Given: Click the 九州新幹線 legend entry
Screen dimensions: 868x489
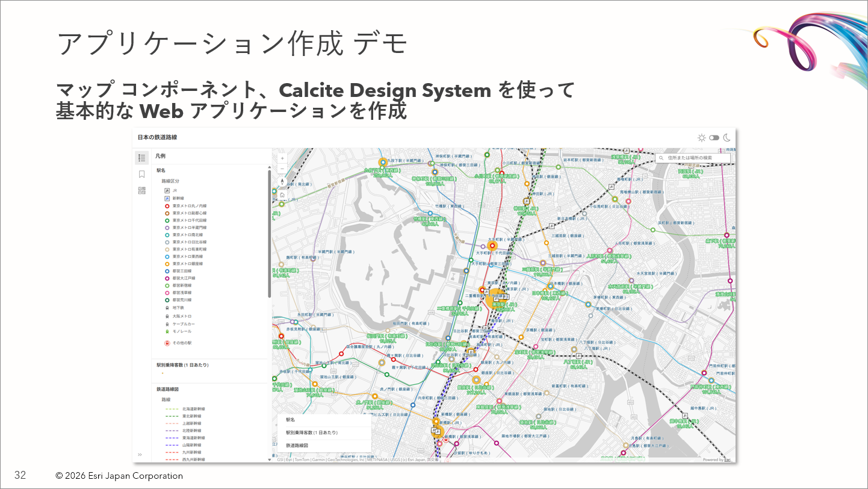Looking at the screenshot, I should 184,452.
